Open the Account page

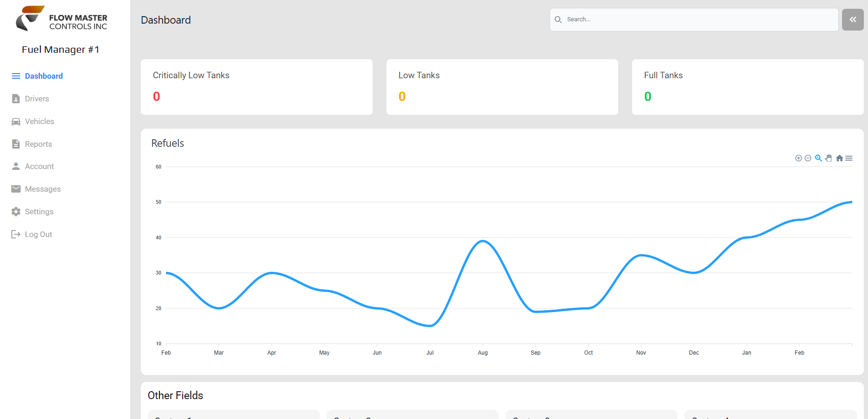[39, 166]
